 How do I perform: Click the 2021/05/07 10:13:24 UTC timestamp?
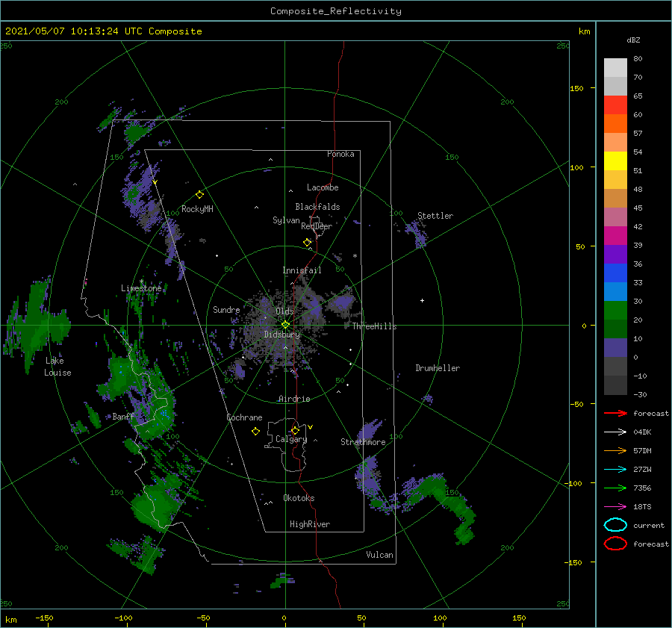pyautogui.click(x=103, y=31)
